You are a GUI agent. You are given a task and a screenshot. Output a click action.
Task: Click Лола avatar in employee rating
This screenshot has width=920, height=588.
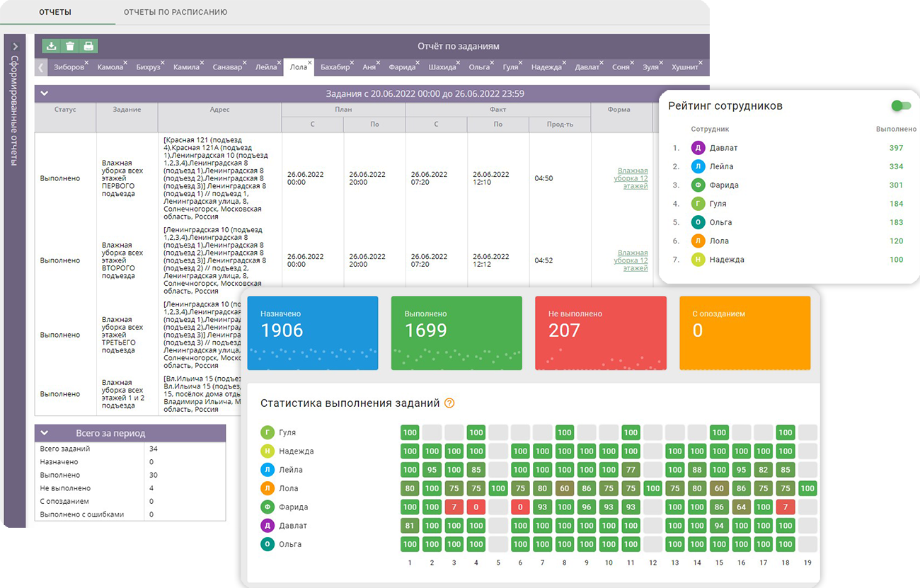pyautogui.click(x=698, y=241)
